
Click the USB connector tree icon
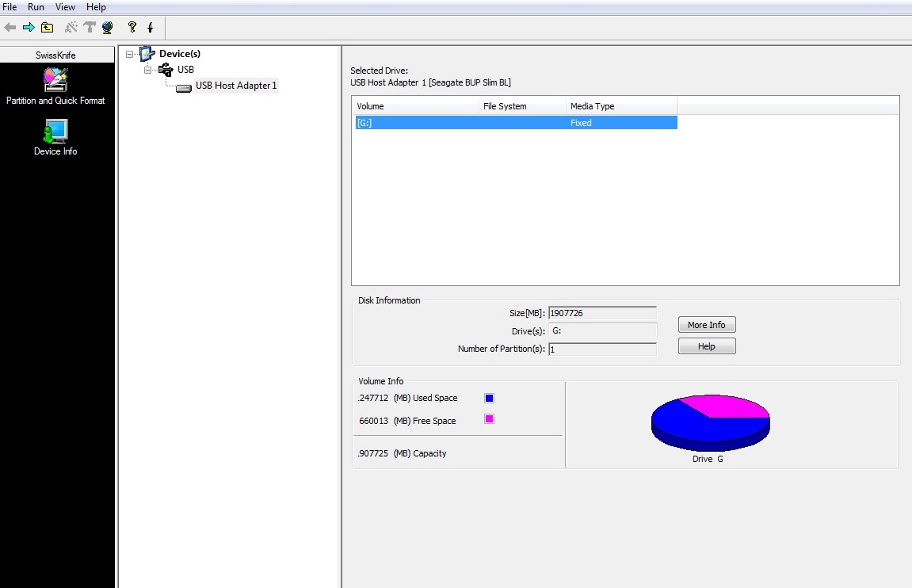(x=166, y=70)
